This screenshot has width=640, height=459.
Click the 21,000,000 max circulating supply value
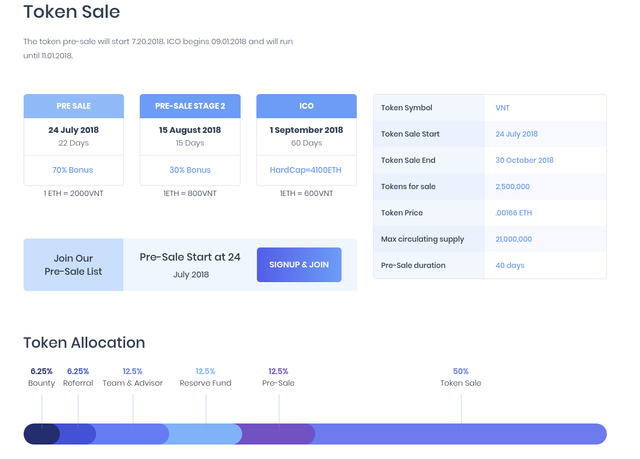point(514,239)
